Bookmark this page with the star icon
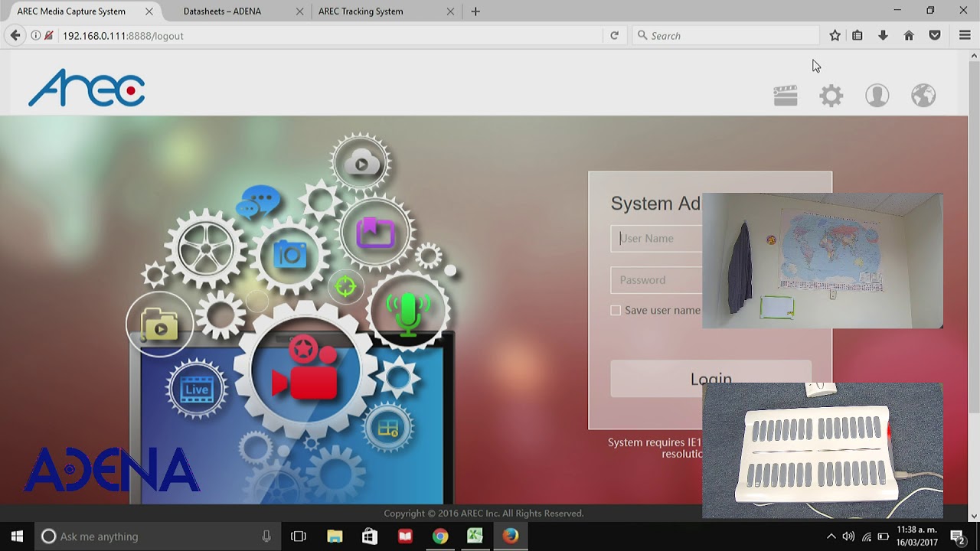Viewport: 980px width, 551px height. click(x=835, y=35)
